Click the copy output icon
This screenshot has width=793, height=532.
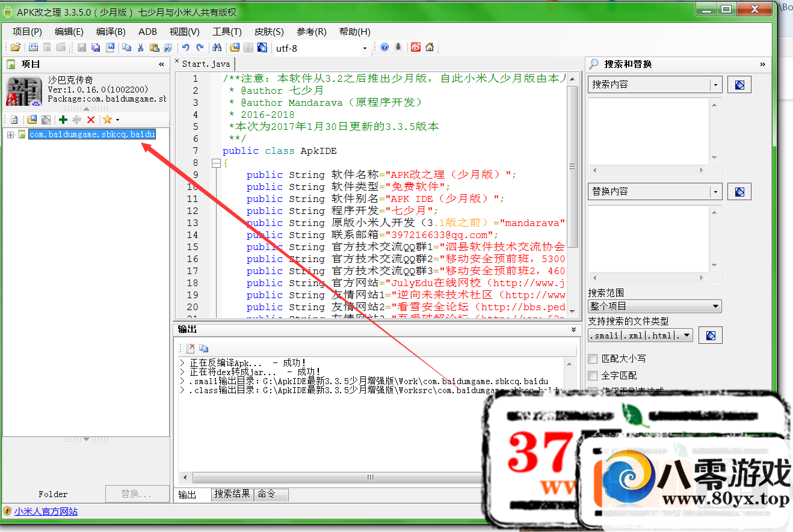(x=204, y=348)
